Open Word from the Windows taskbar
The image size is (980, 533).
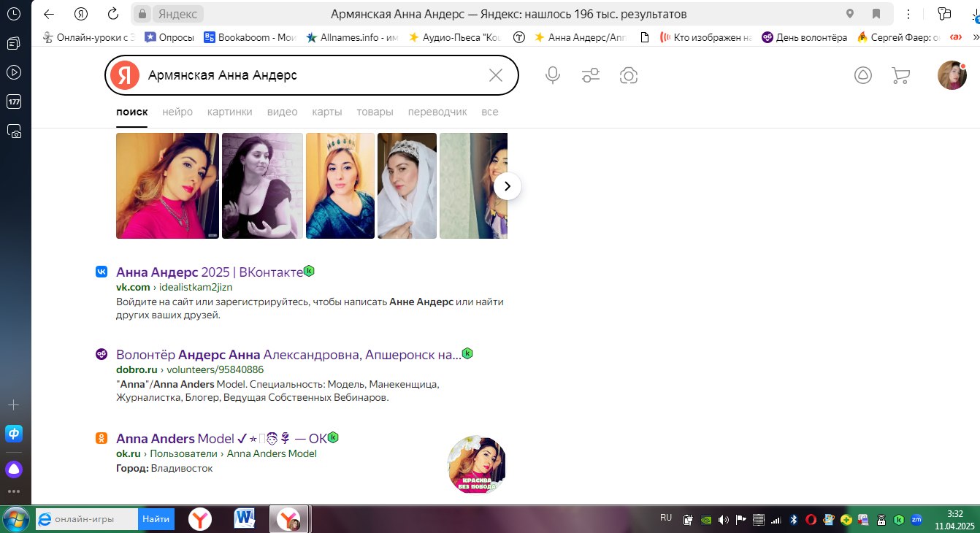(245, 519)
